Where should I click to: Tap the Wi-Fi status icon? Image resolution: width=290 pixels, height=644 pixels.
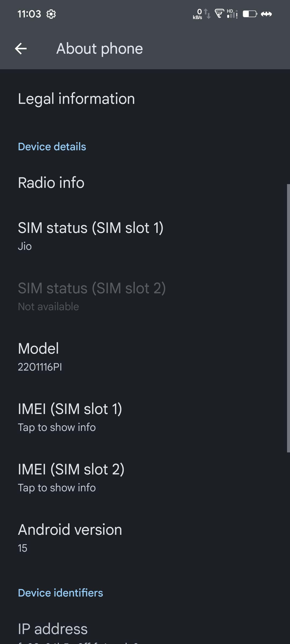pos(219,13)
